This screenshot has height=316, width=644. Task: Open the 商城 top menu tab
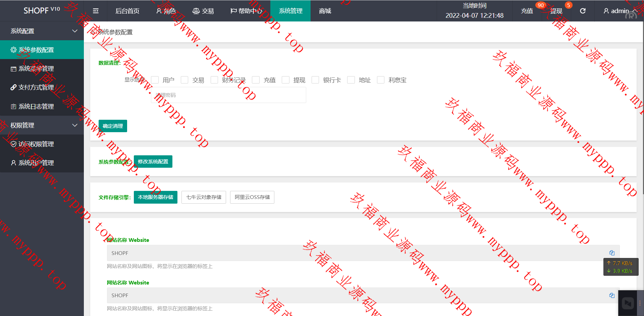[x=325, y=11]
